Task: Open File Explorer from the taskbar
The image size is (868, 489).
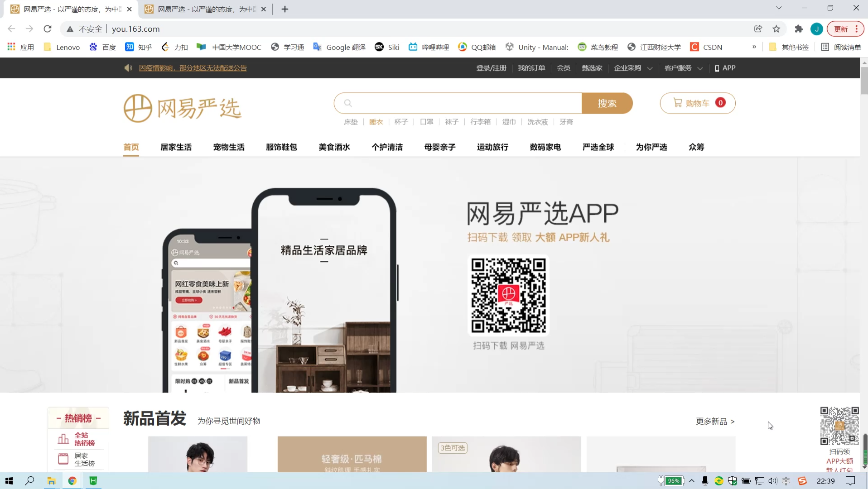Action: [51, 481]
